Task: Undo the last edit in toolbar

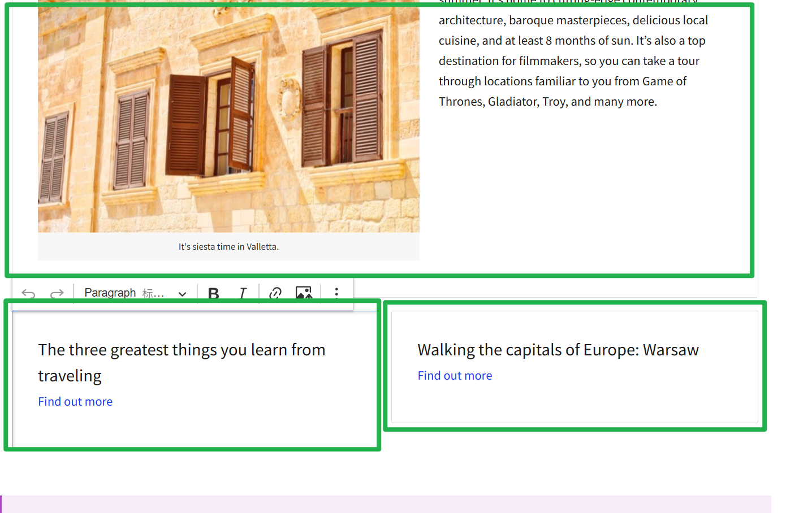Action: tap(28, 293)
